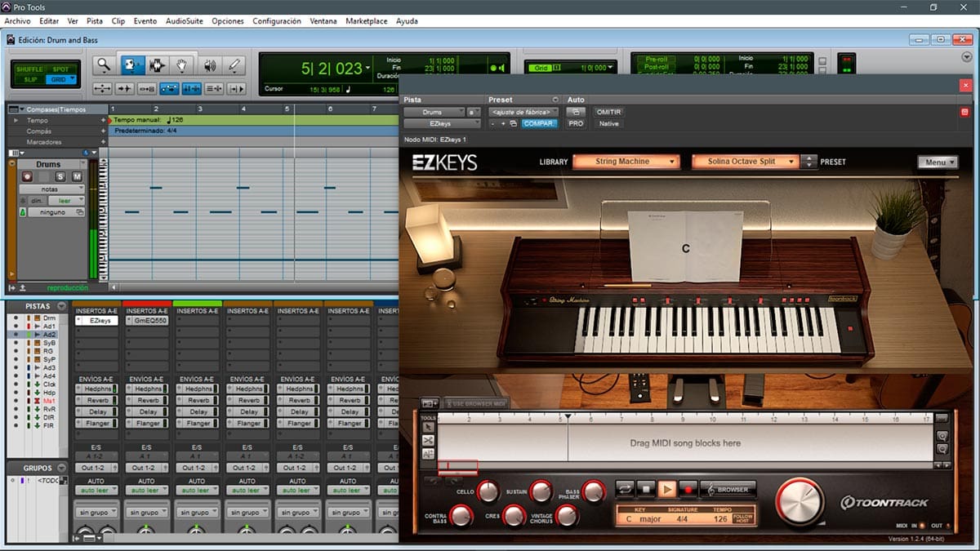
Task: Open the Configuración menu
Action: click(x=277, y=20)
